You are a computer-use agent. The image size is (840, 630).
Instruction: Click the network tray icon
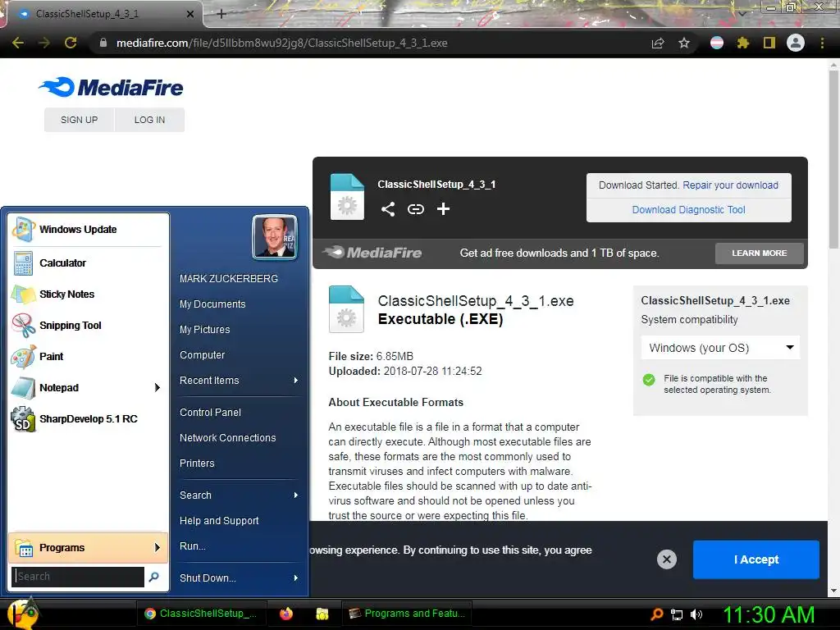(x=677, y=614)
